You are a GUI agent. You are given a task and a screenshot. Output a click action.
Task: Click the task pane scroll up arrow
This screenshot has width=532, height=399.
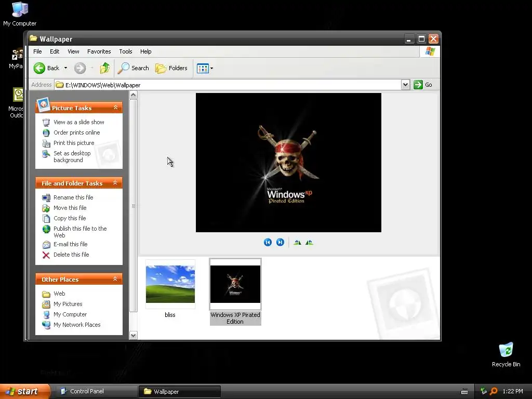click(x=134, y=96)
